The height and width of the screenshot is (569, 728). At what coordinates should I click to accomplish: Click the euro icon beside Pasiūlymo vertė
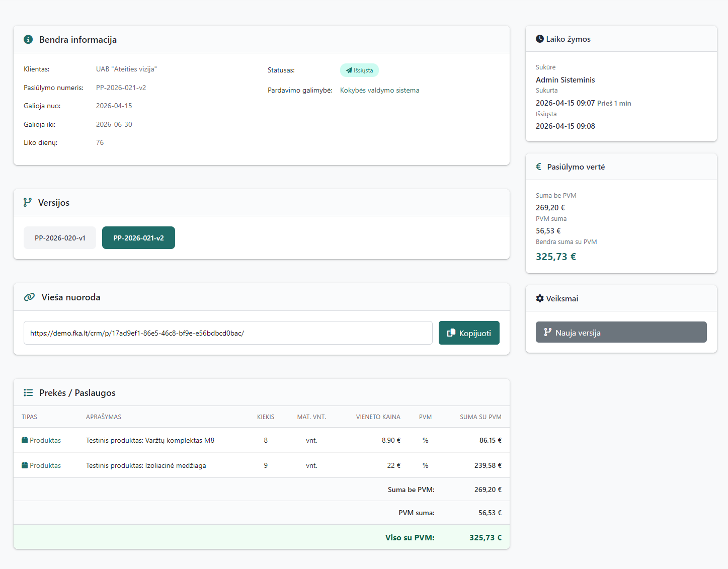coord(538,167)
